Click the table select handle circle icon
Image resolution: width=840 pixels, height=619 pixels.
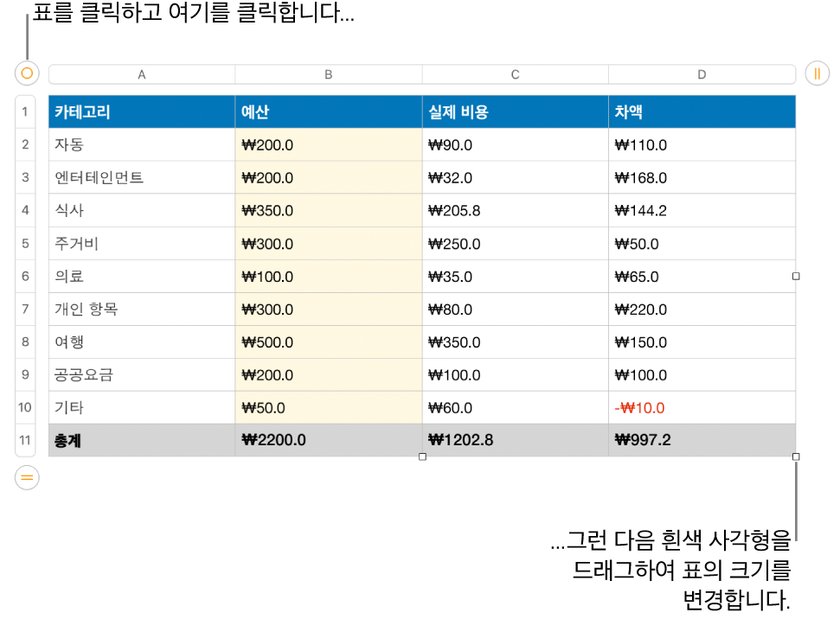click(27, 73)
